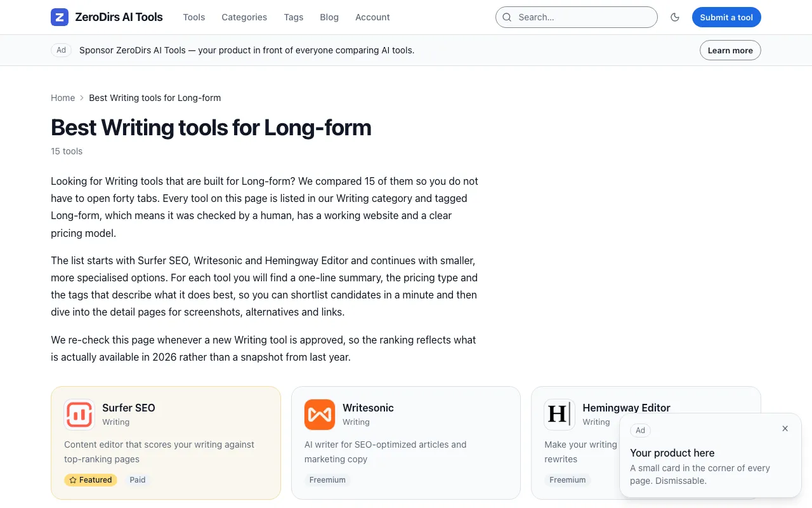Open the Tools menu item
Image resolution: width=812 pixels, height=508 pixels.
click(x=194, y=17)
